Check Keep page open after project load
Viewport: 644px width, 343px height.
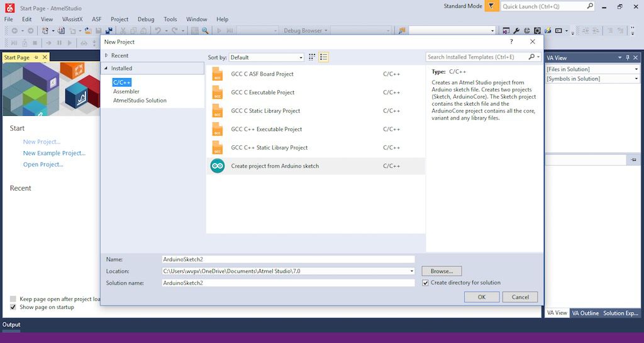pos(13,299)
